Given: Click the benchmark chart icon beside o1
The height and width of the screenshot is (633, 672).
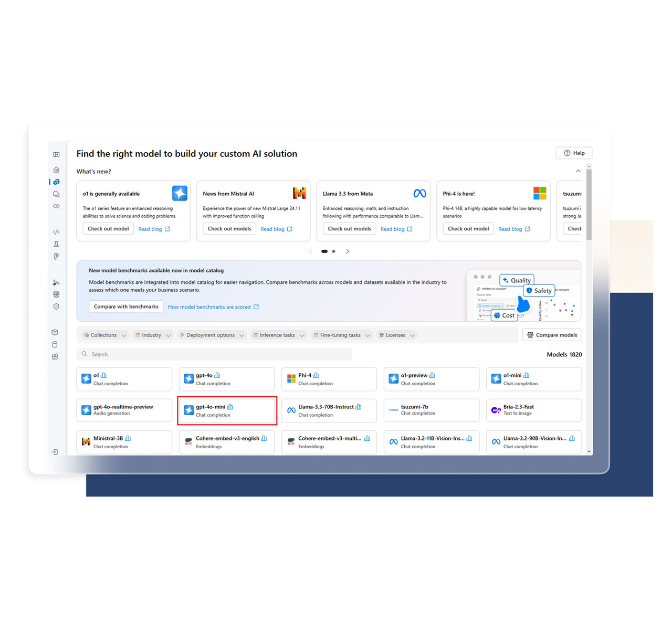Looking at the screenshot, I should coord(104,375).
